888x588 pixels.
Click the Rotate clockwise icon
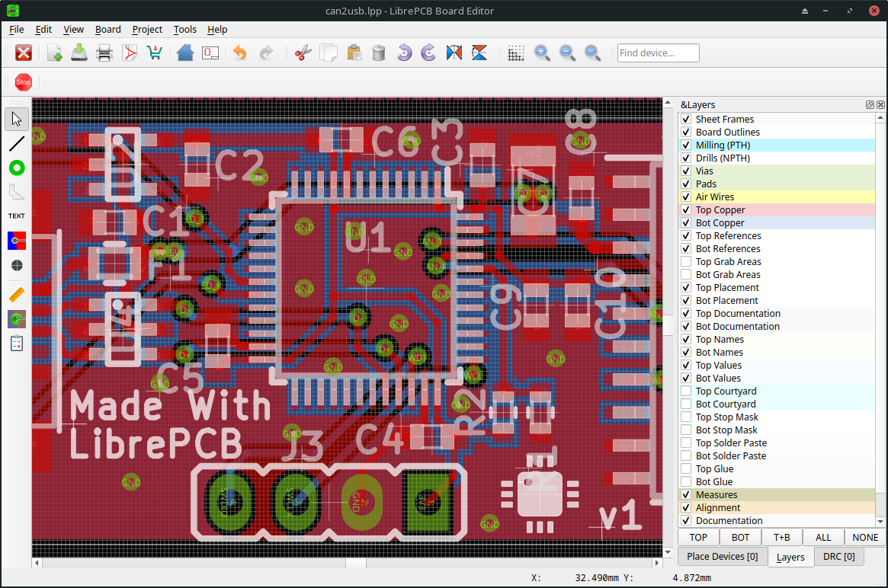point(428,53)
